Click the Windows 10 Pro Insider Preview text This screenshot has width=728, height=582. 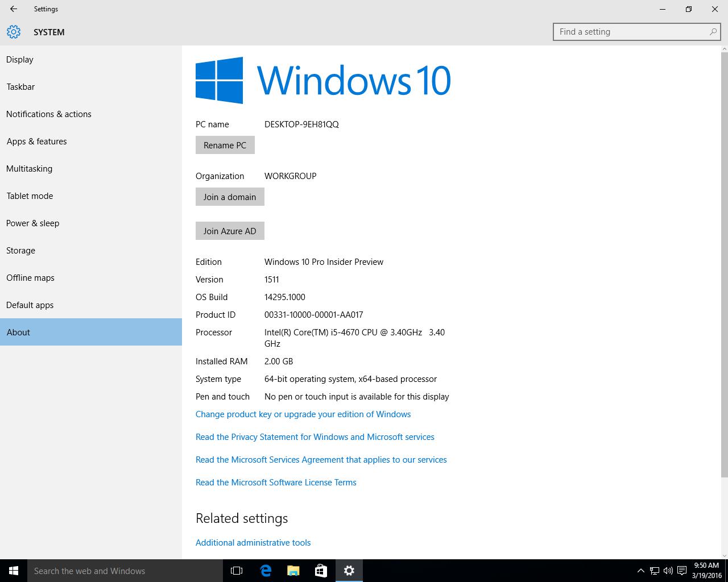pyautogui.click(x=324, y=261)
